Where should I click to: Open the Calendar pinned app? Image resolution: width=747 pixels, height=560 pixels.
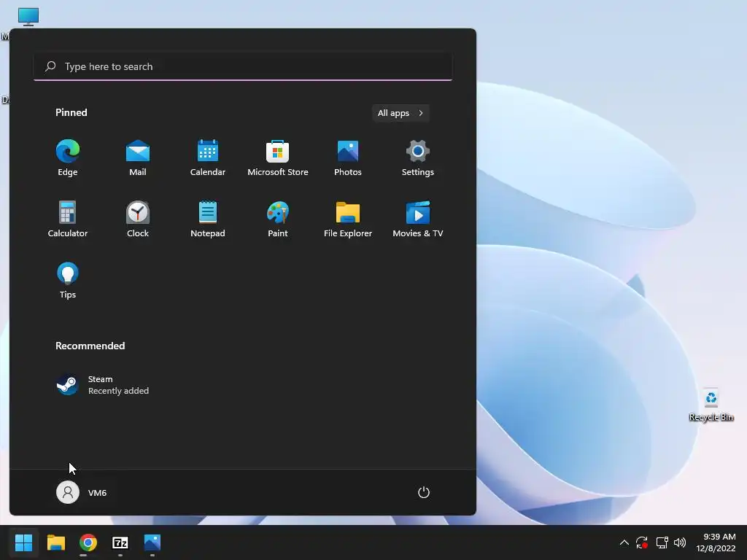click(208, 158)
